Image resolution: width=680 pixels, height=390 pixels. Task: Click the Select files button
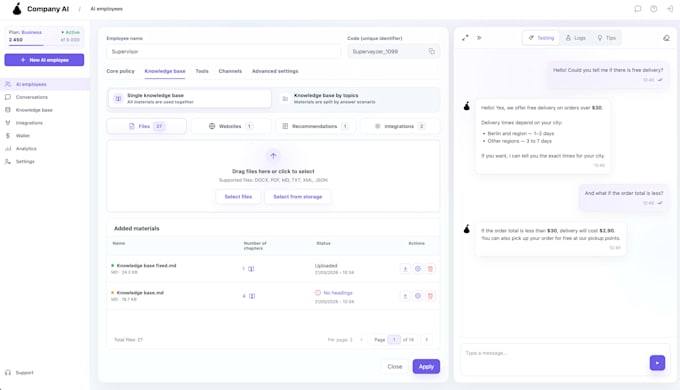click(238, 197)
